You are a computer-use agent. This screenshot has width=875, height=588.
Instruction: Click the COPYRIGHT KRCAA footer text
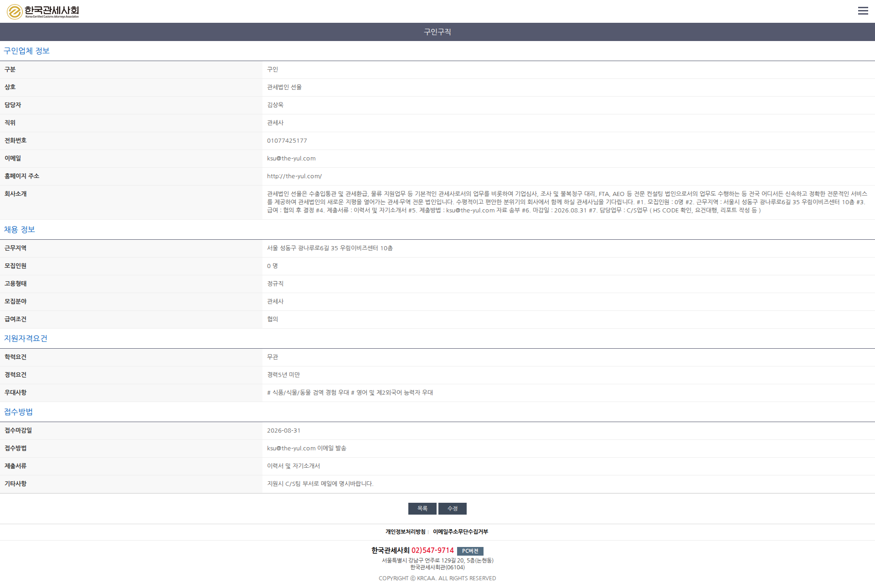point(437,578)
